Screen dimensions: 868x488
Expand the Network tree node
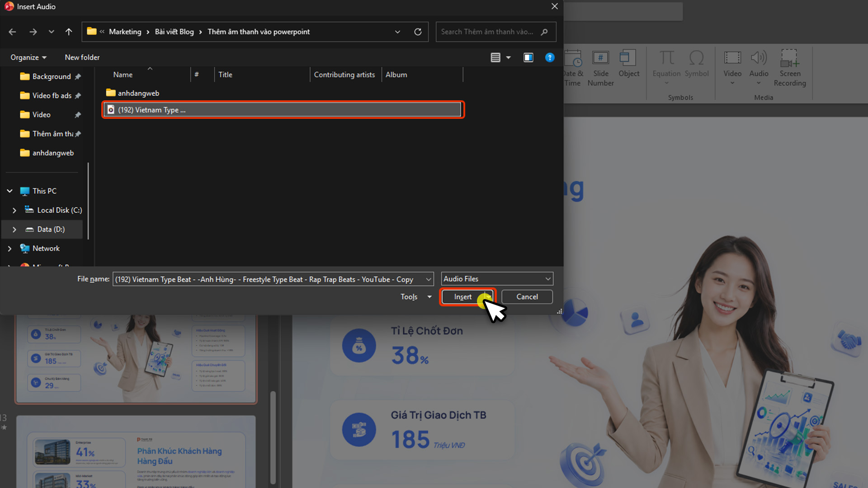point(9,249)
